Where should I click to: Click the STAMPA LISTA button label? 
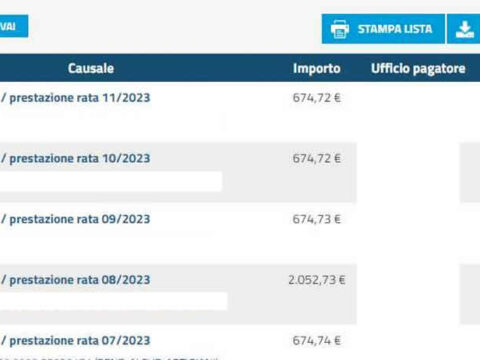pos(395,29)
